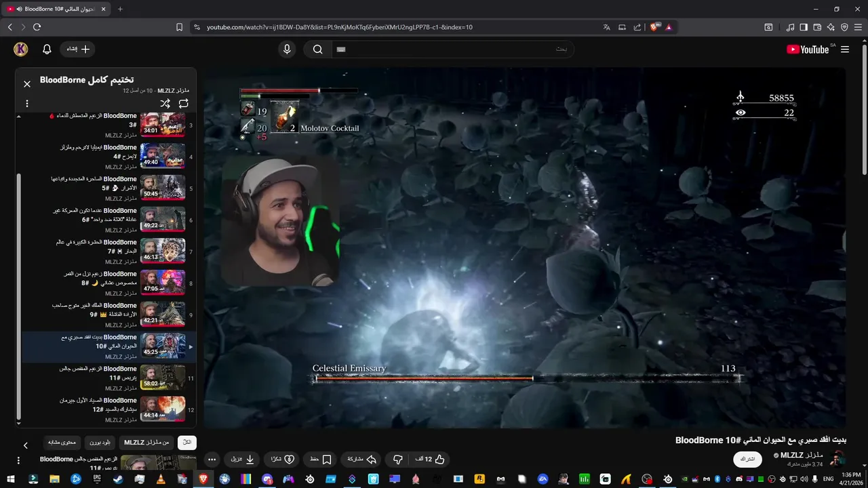Screen dimensions: 868x488
Task: Open Epic Games icon in the taskbar
Action: pos(97,479)
